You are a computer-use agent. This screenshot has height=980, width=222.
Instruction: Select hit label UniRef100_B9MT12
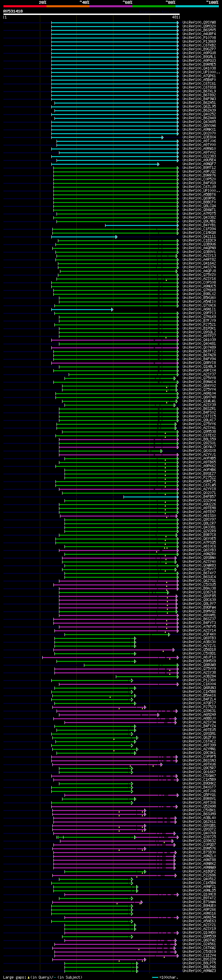(x=199, y=168)
